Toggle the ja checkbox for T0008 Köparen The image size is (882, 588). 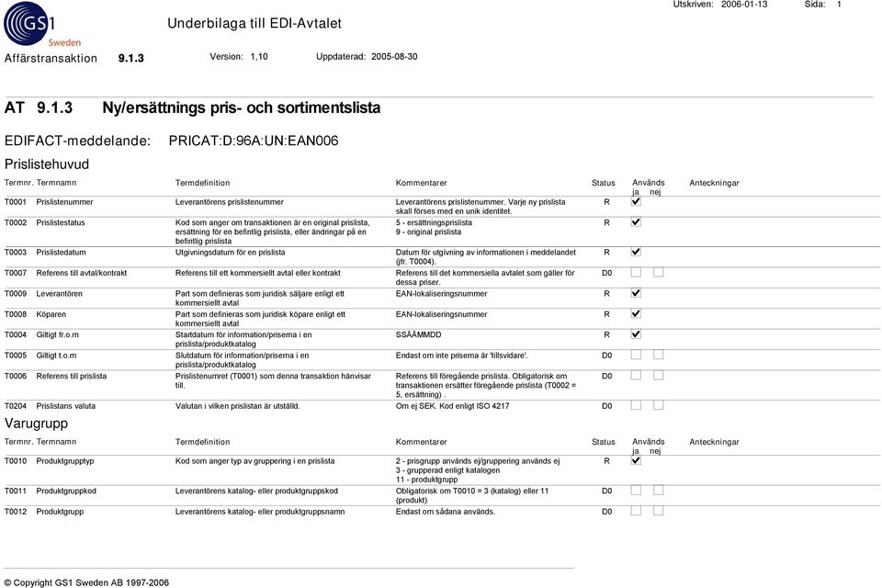(636, 314)
